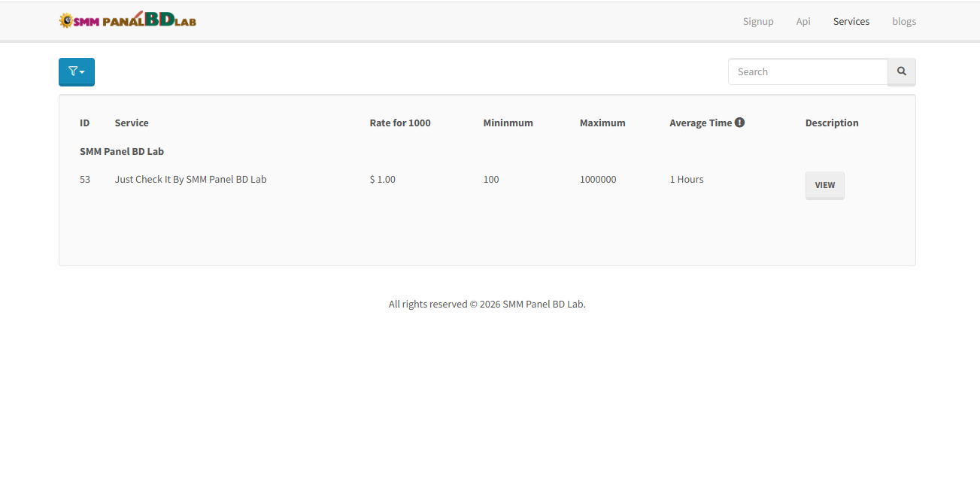
Task: Click the 1 Hours average time value
Action: pyautogui.click(x=686, y=180)
